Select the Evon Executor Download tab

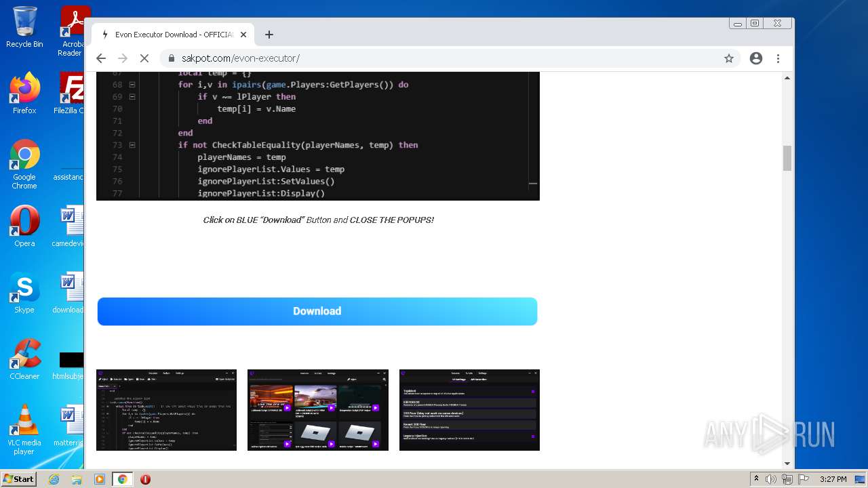pyautogui.click(x=174, y=35)
